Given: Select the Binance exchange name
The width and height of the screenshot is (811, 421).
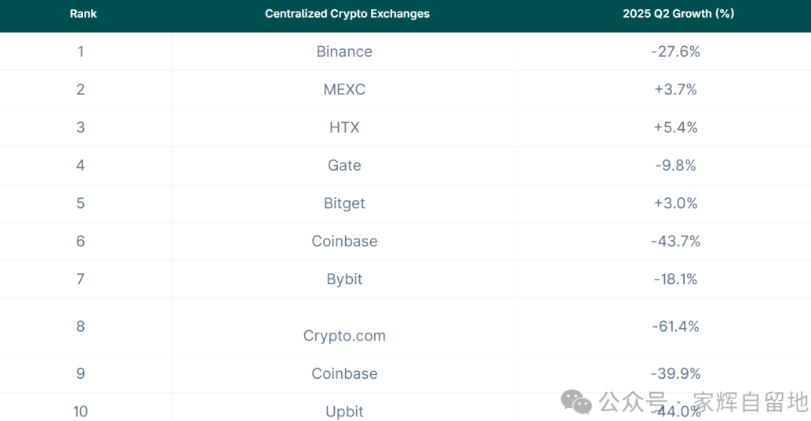Looking at the screenshot, I should (x=344, y=51).
